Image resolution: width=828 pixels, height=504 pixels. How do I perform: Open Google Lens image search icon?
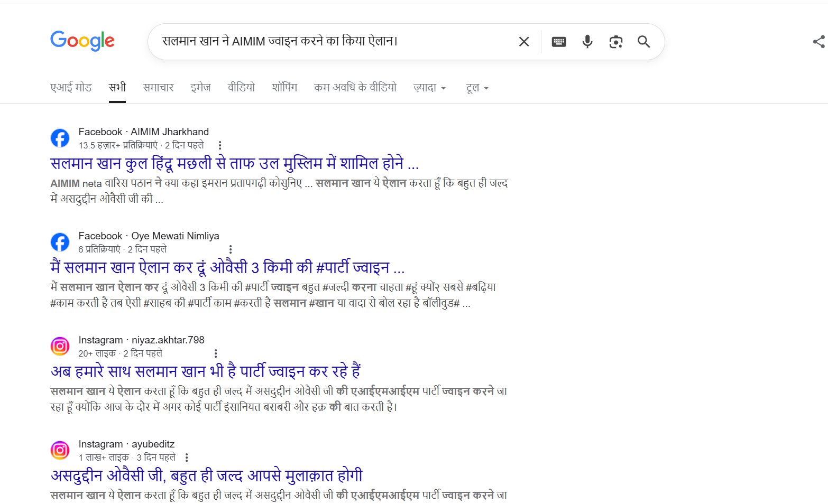click(616, 42)
